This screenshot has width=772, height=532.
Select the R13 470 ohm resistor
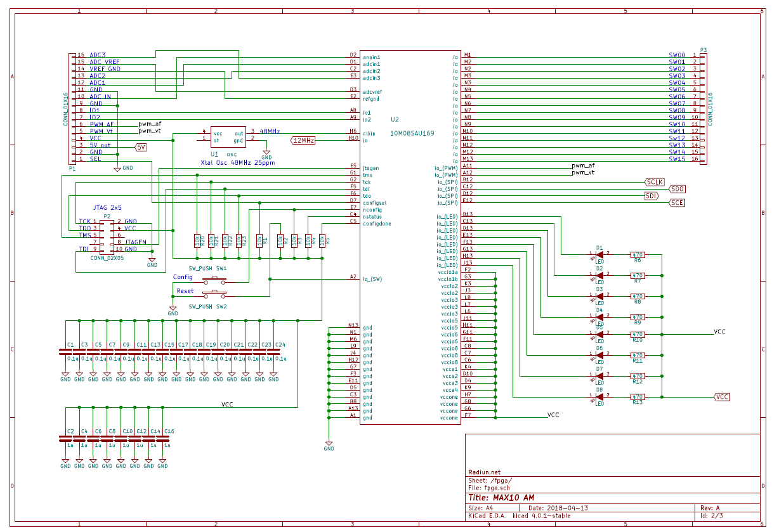click(637, 397)
